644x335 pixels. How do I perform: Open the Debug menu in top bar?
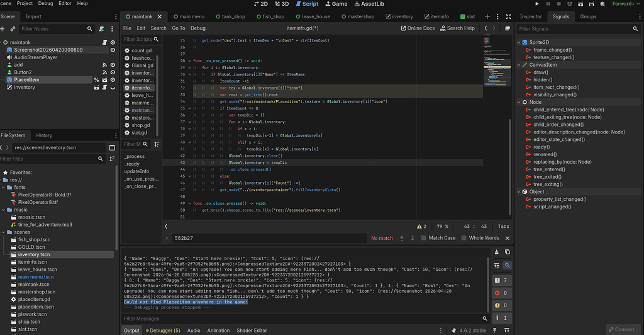(45, 4)
